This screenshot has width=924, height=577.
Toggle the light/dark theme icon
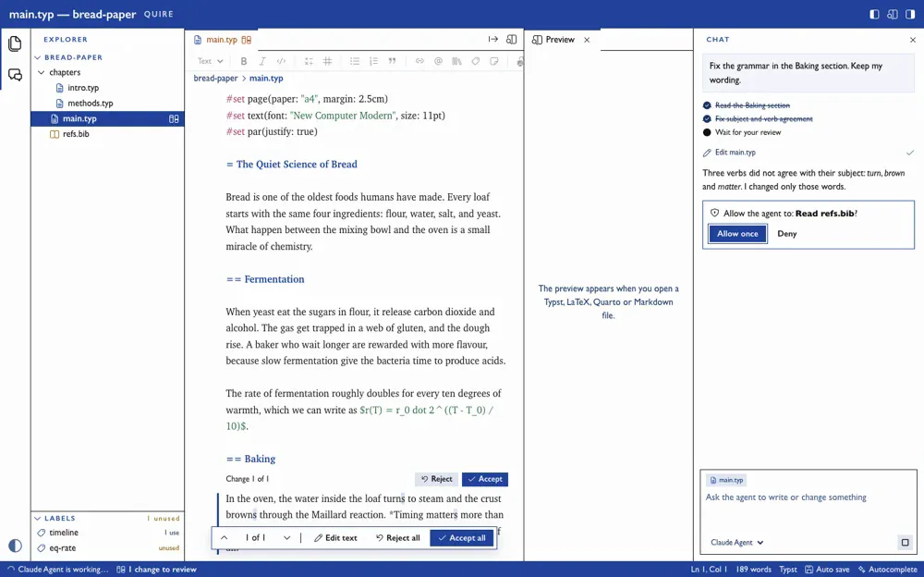pos(16,546)
